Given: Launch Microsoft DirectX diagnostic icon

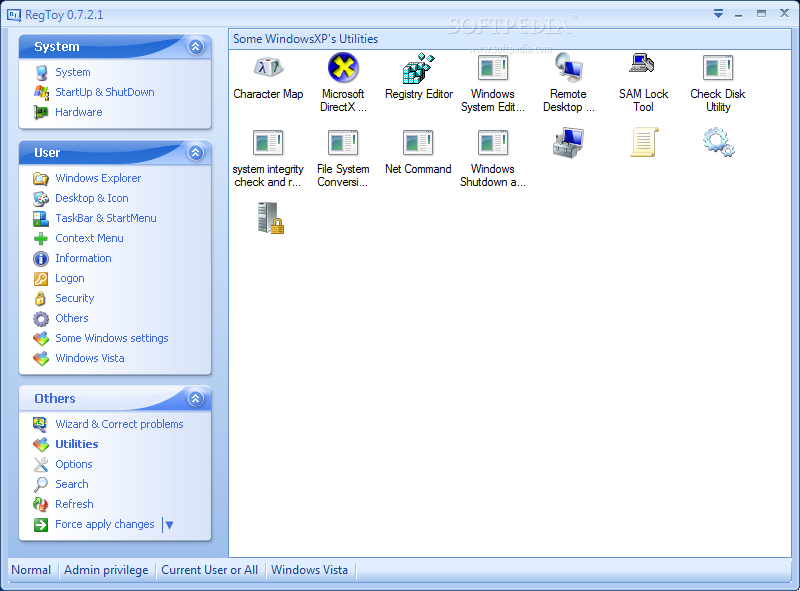Looking at the screenshot, I should point(343,67).
